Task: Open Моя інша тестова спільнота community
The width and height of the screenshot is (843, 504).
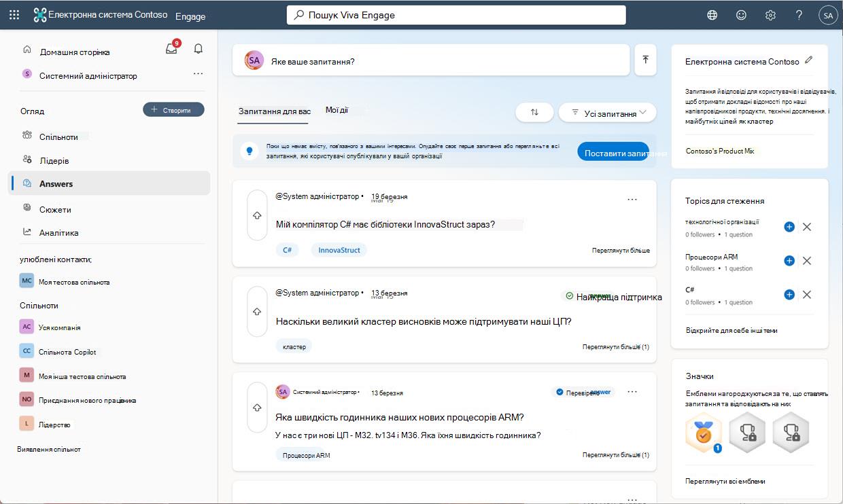Action: tap(73, 376)
